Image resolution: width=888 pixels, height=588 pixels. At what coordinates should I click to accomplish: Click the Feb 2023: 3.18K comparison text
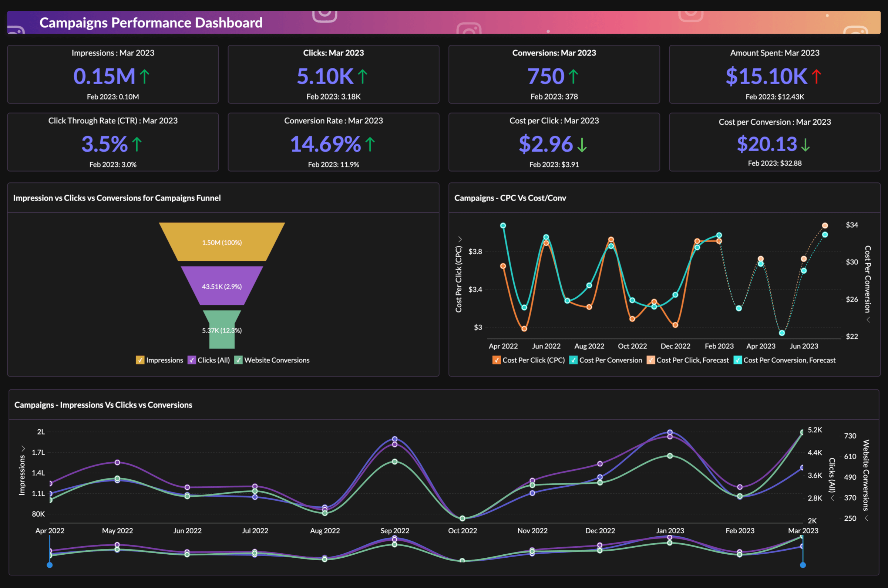333,97
